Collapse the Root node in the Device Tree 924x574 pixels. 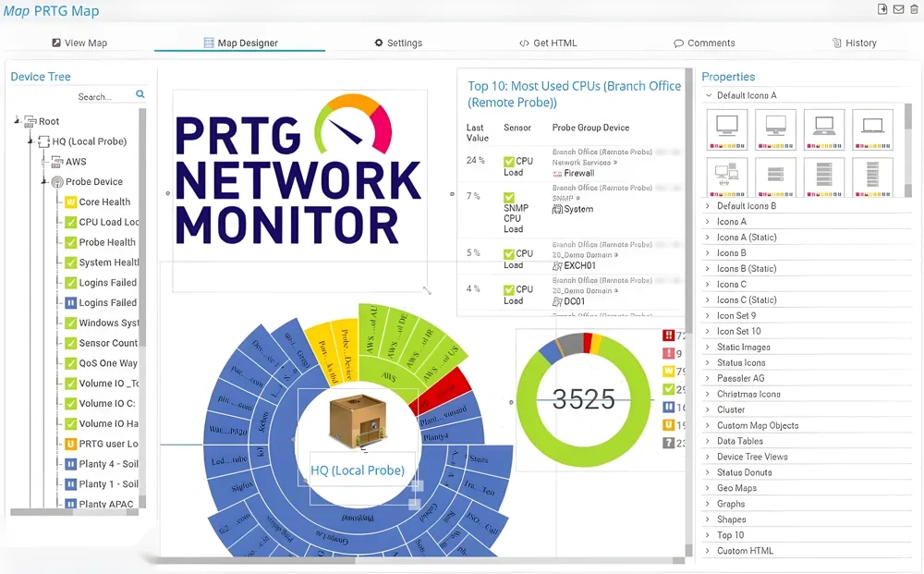click(17, 120)
